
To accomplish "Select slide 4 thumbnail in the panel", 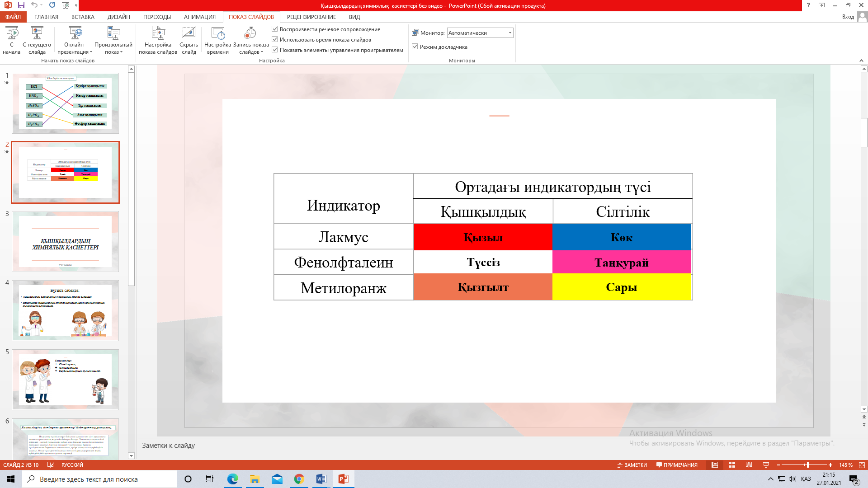I will [65, 310].
